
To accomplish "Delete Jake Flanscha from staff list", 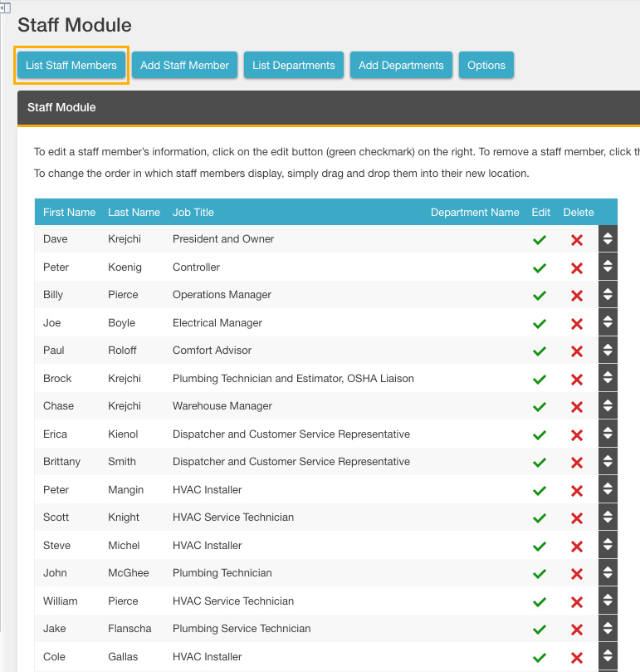I will (x=577, y=630).
